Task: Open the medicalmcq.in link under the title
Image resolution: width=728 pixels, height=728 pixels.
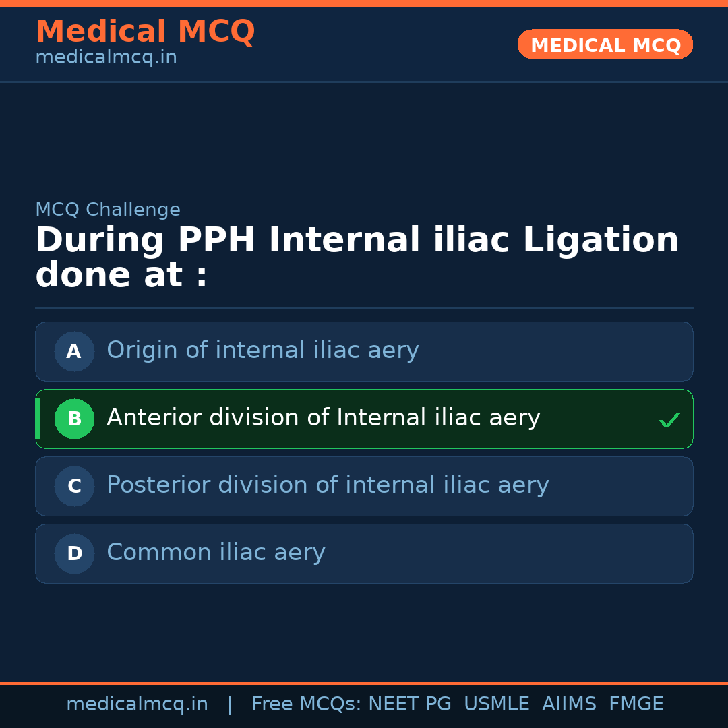Action: (106, 58)
